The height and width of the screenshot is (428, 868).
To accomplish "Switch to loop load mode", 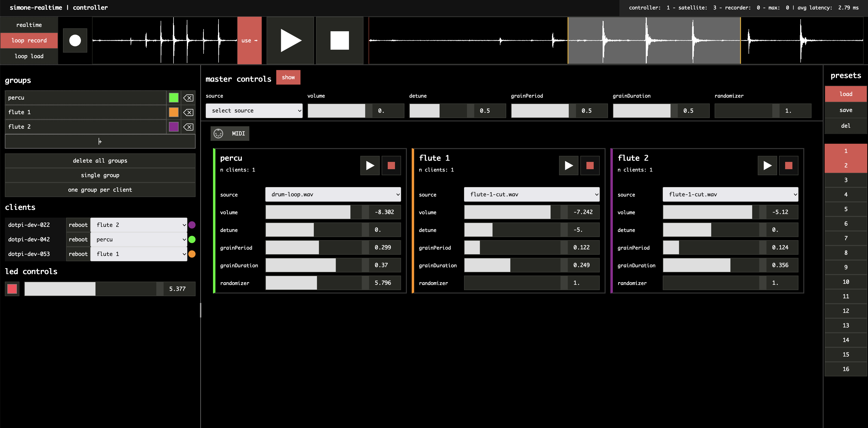I will pos(29,56).
